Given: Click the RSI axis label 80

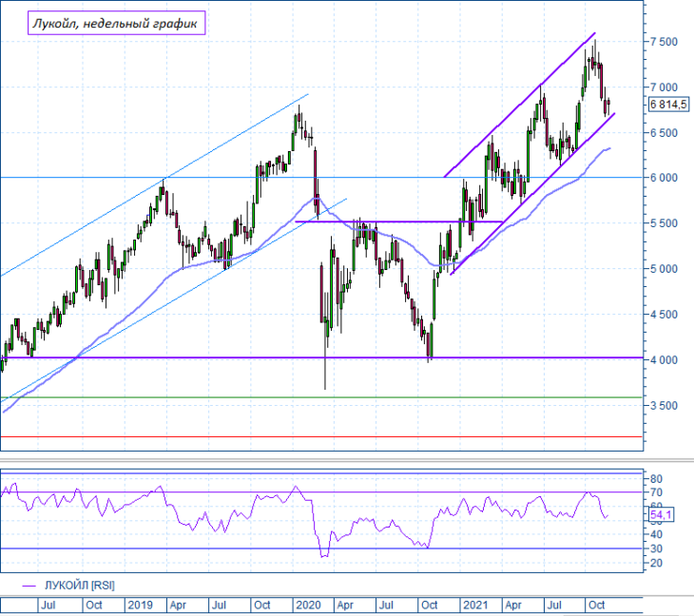Looking at the screenshot, I should coord(656,479).
